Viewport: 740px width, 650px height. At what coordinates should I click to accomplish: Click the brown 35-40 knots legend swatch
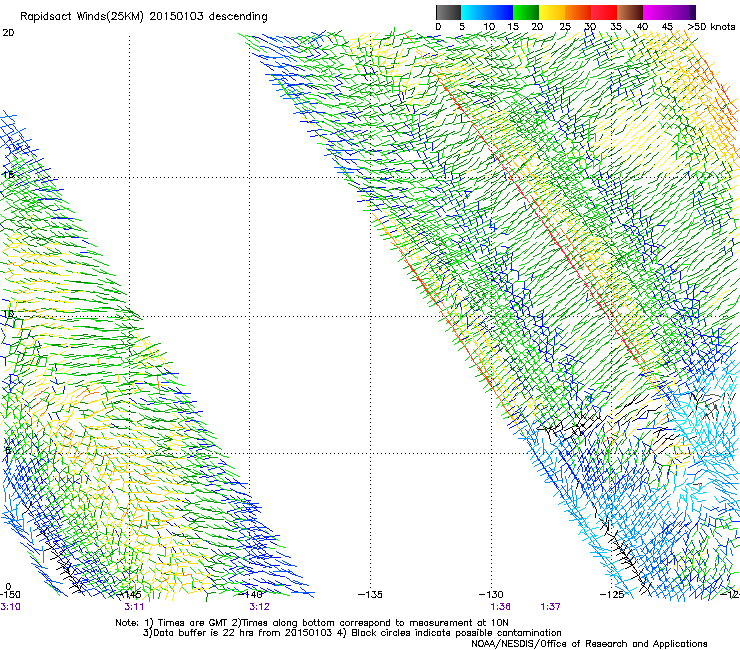[x=630, y=12]
